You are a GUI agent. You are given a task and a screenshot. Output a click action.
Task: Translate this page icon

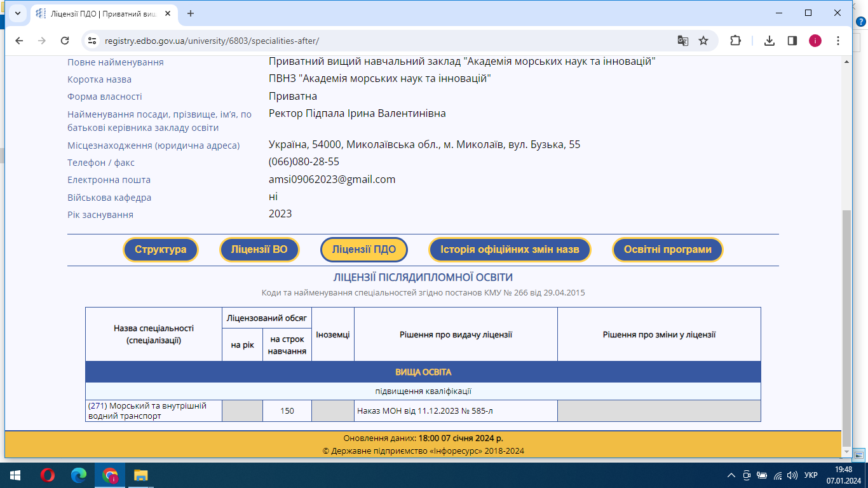coord(683,41)
